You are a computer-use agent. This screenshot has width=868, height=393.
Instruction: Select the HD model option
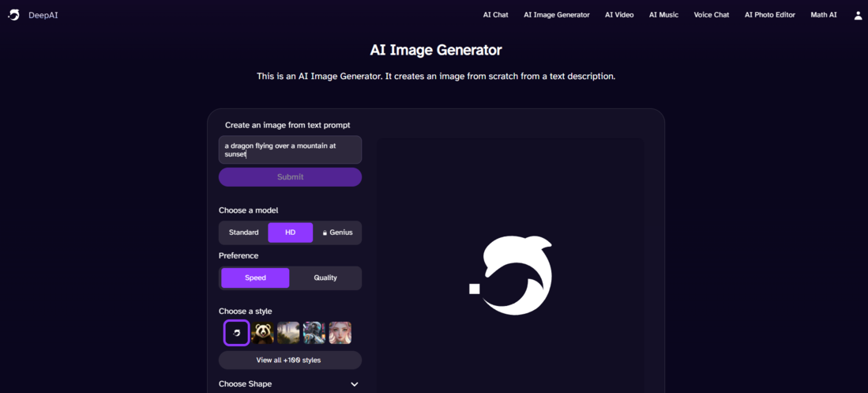pos(291,232)
